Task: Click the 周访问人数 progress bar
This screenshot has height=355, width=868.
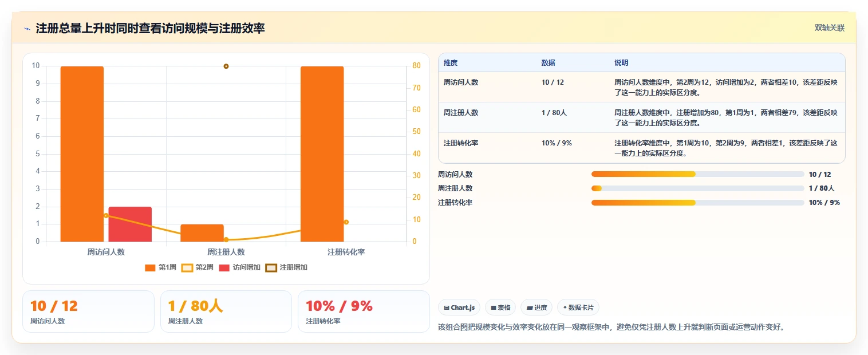Action: point(698,174)
